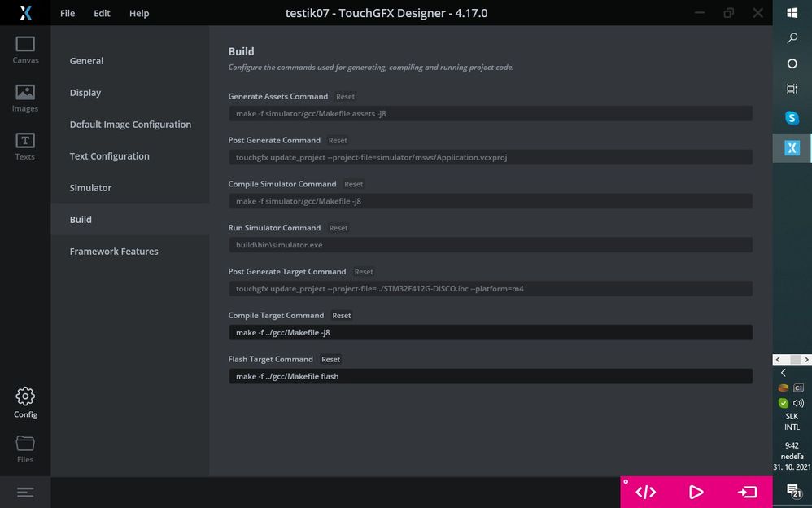Open the File menu
The image size is (812, 508).
tap(68, 14)
